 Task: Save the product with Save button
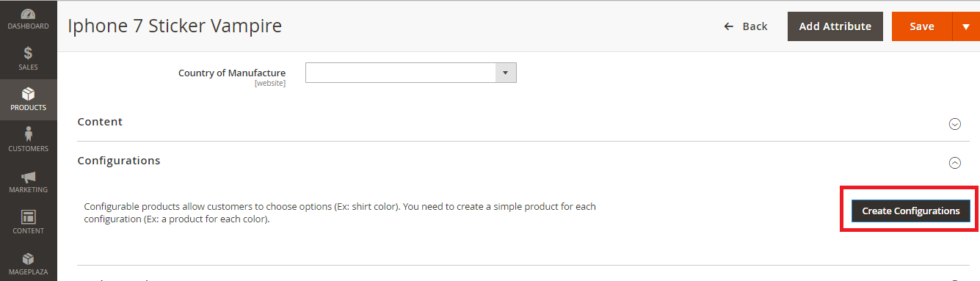pyautogui.click(x=922, y=26)
